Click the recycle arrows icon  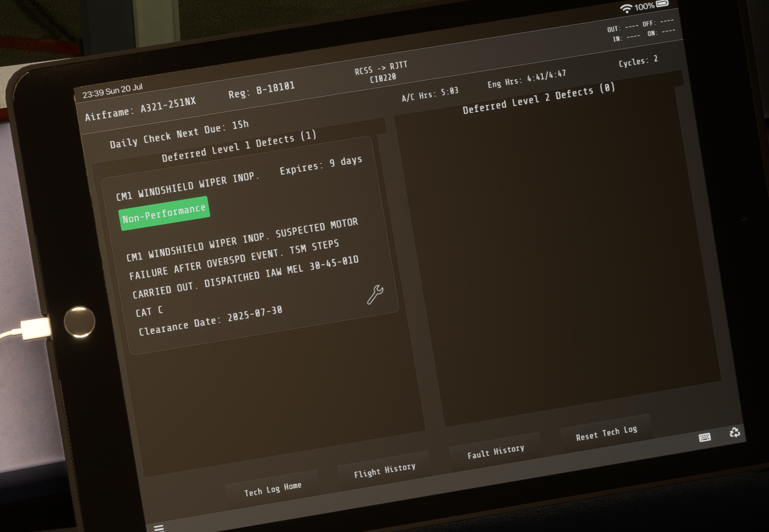click(734, 432)
